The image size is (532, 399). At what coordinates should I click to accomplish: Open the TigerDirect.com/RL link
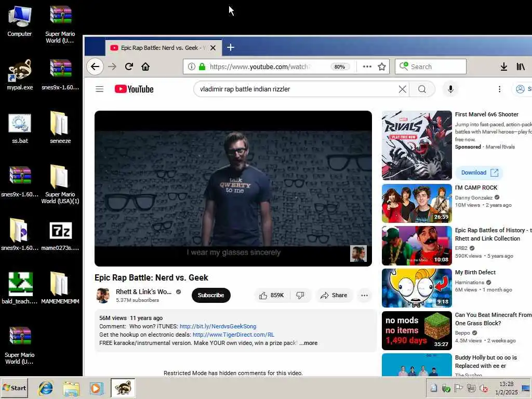[x=233, y=335]
